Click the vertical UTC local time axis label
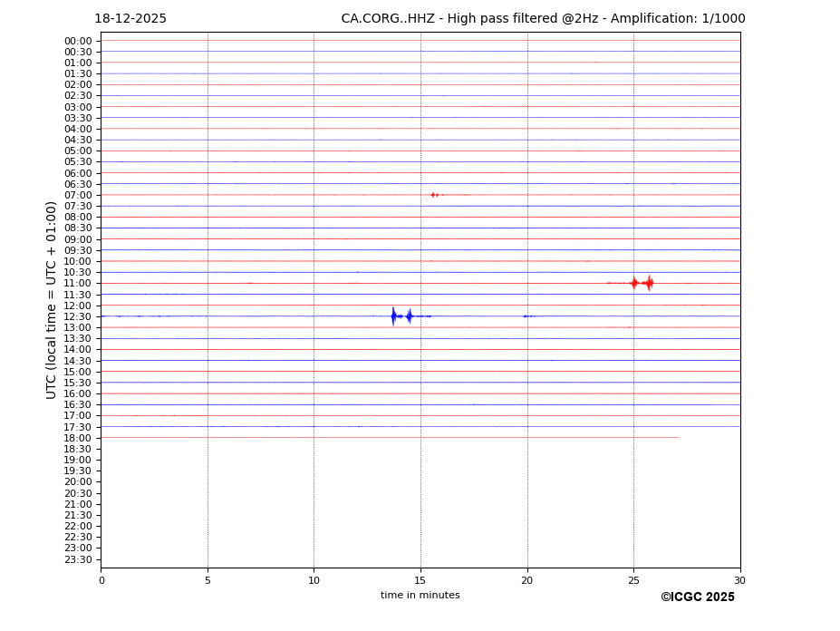This screenshot has width=840, height=631. [52, 299]
